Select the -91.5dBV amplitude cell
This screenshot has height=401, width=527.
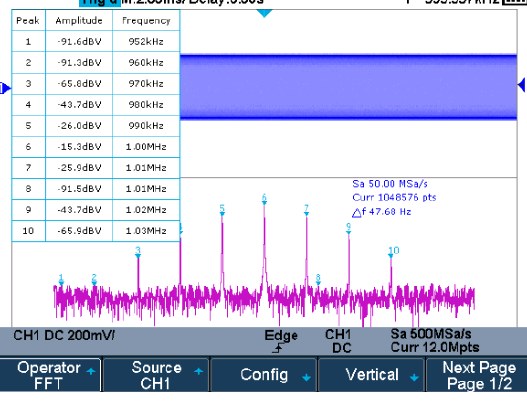click(79, 189)
